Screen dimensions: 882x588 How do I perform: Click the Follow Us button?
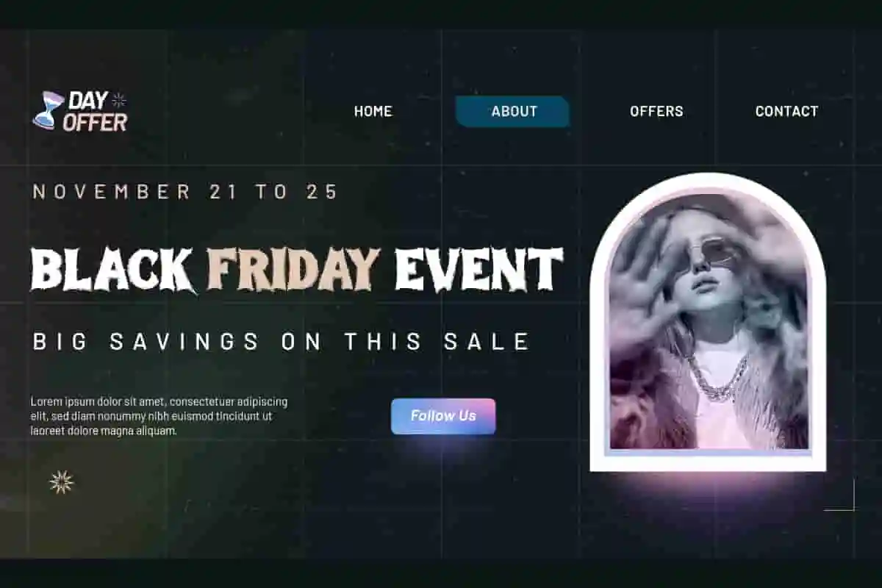point(443,416)
